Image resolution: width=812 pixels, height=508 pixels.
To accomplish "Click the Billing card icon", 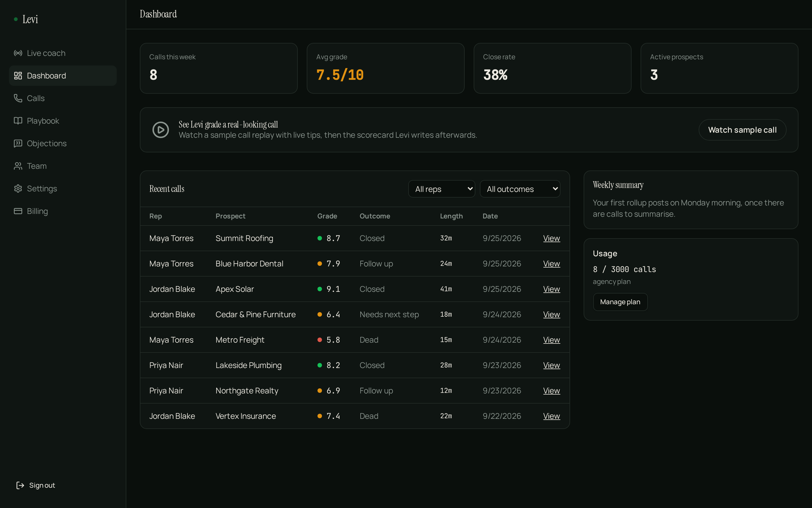I will (x=18, y=211).
